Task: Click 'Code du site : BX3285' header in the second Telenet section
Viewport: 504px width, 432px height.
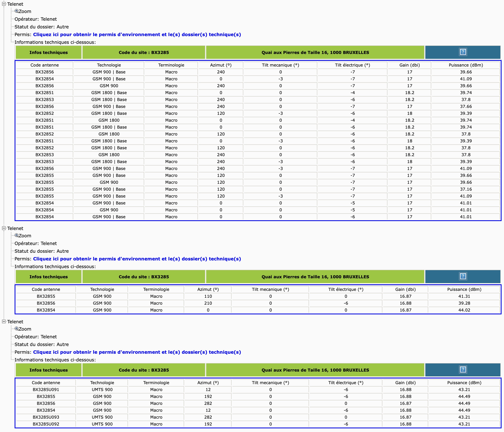Action: click(144, 277)
